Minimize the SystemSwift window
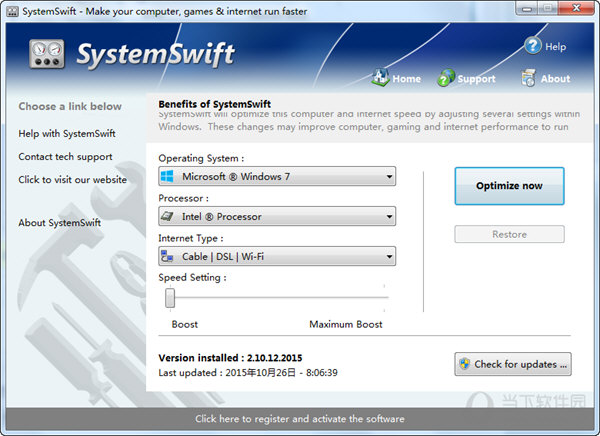The image size is (600, 436). (x=527, y=8)
